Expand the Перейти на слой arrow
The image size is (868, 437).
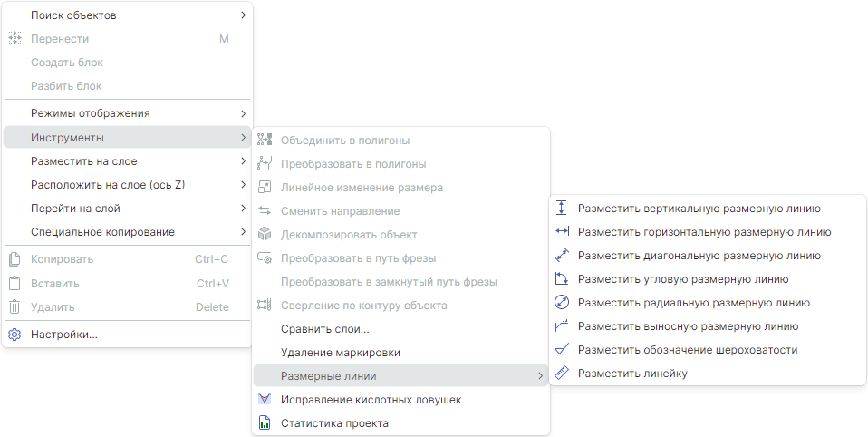[244, 209]
